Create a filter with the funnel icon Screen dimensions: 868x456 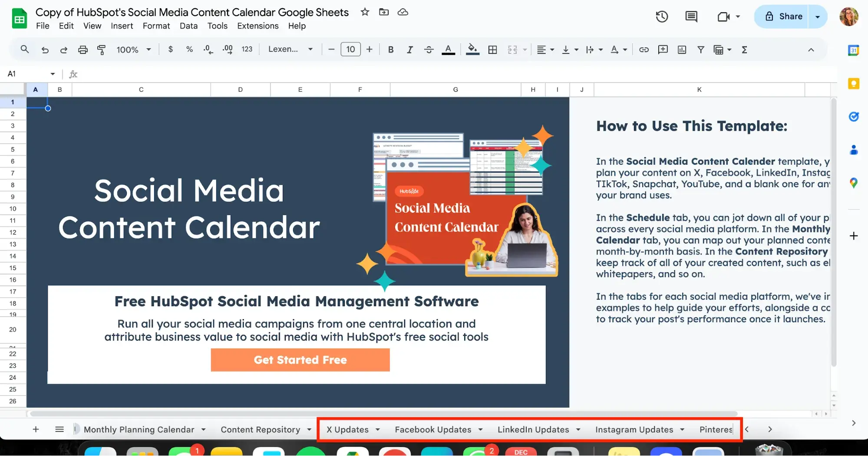[x=701, y=49]
